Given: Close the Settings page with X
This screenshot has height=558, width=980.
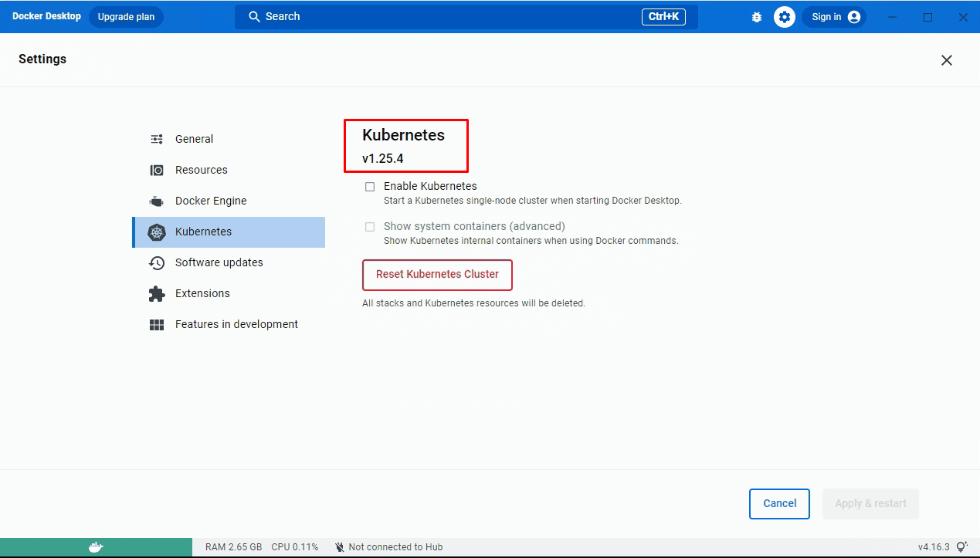Looking at the screenshot, I should point(947,60).
